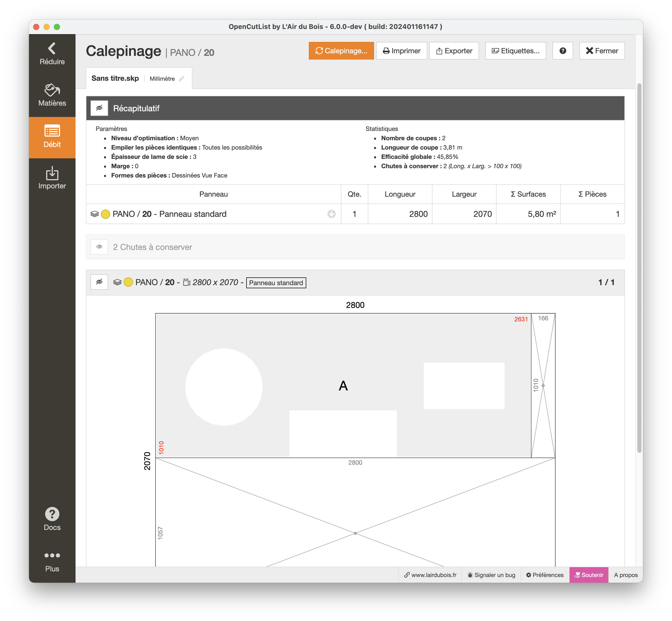
Task: Click the Imprimer button
Action: 401,51
